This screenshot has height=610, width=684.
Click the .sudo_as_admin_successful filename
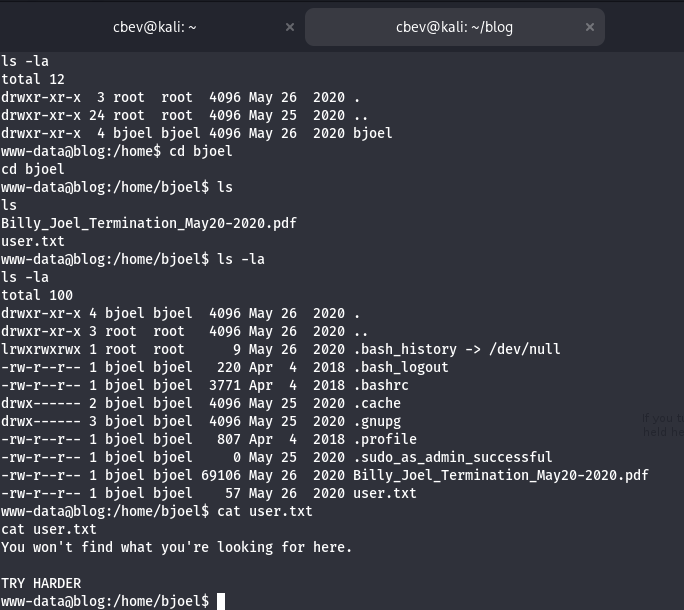click(x=452, y=457)
